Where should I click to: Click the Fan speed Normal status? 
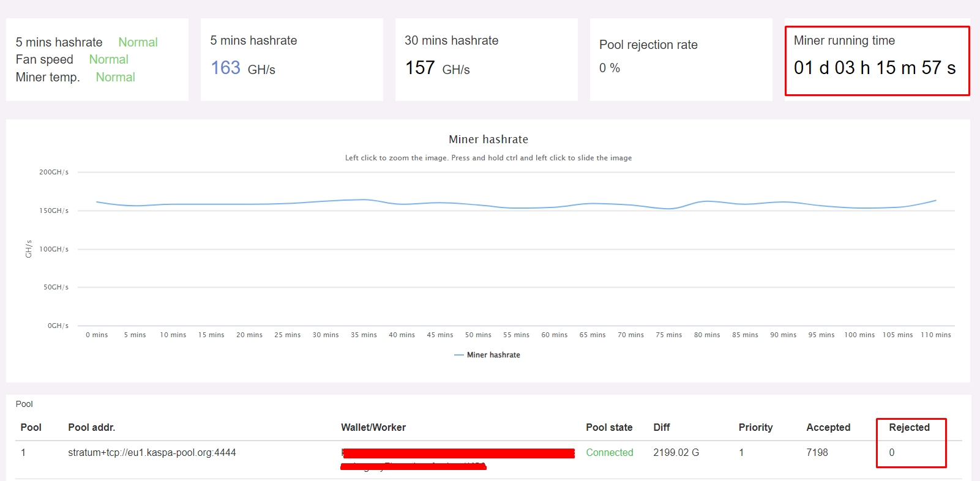click(x=108, y=59)
